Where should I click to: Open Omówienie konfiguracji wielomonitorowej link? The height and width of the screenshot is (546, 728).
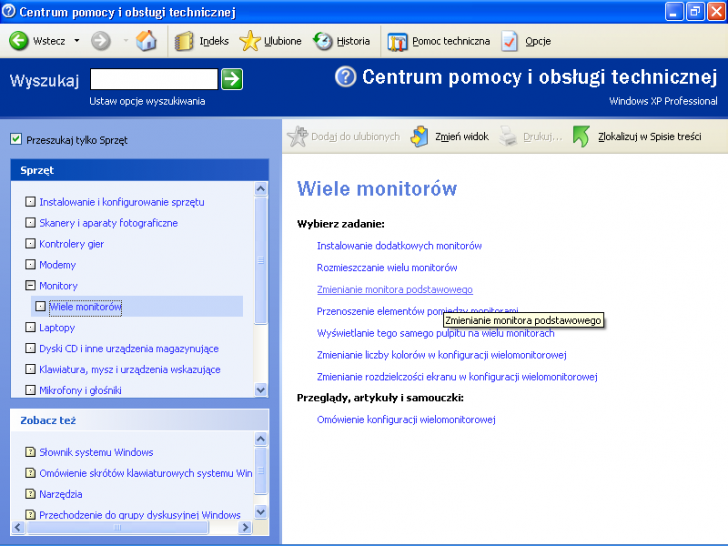406,419
